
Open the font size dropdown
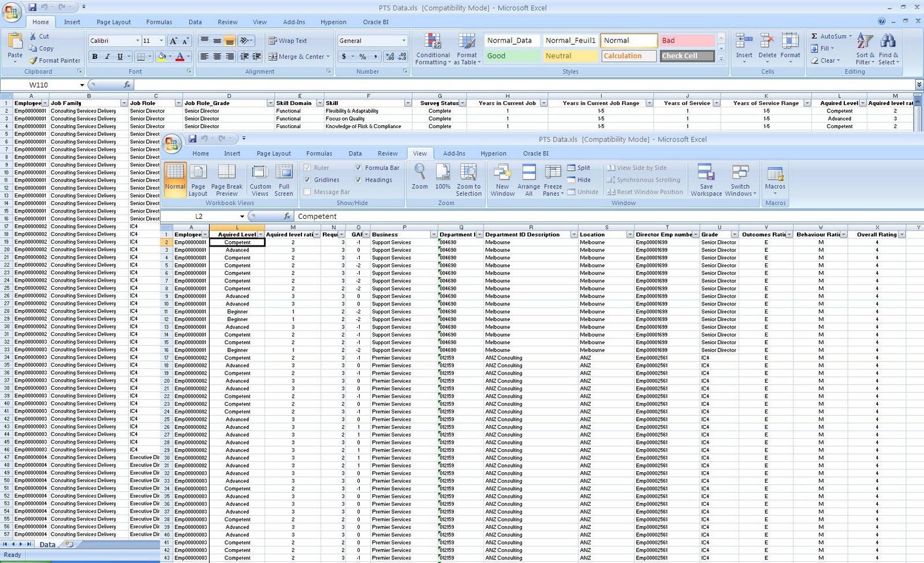[160, 40]
